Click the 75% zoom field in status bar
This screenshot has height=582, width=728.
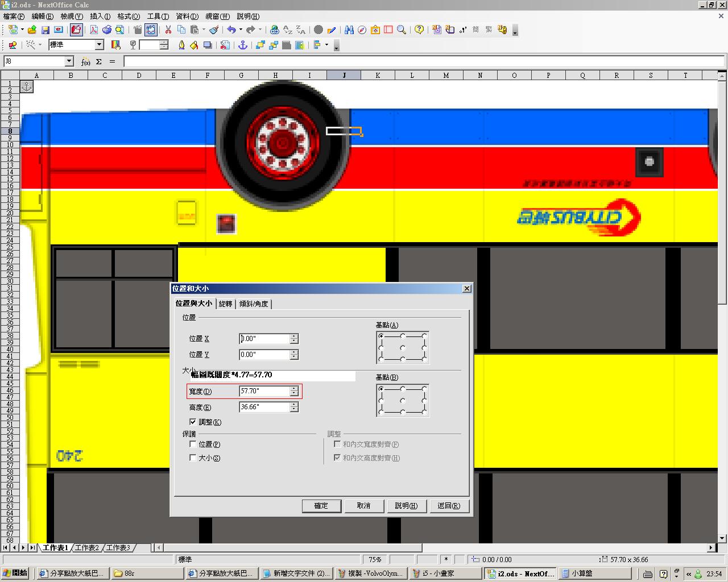click(375, 560)
